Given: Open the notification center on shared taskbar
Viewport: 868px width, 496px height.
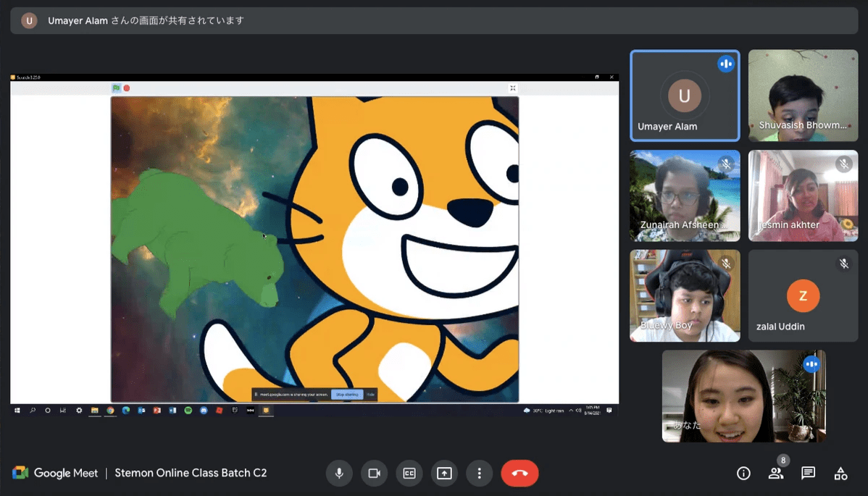Looking at the screenshot, I should tap(609, 411).
